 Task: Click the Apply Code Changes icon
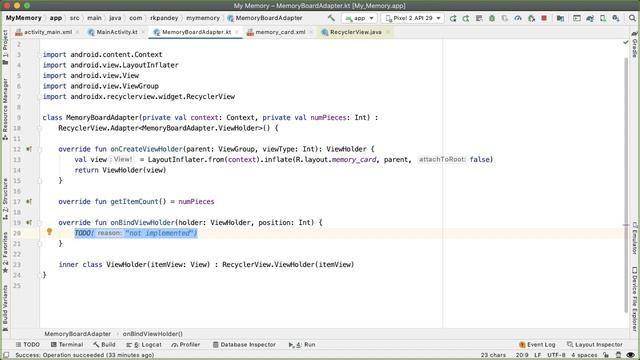point(479,18)
